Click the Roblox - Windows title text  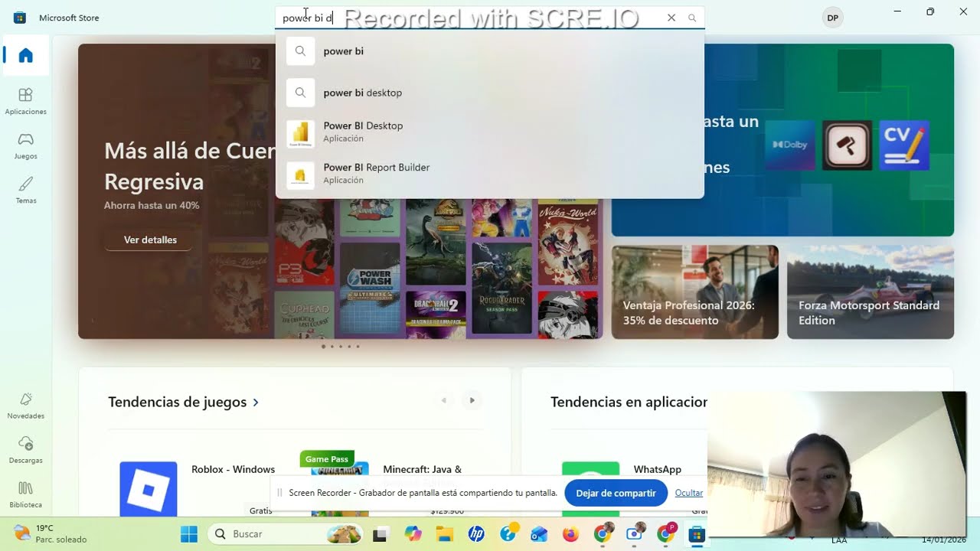[233, 469]
